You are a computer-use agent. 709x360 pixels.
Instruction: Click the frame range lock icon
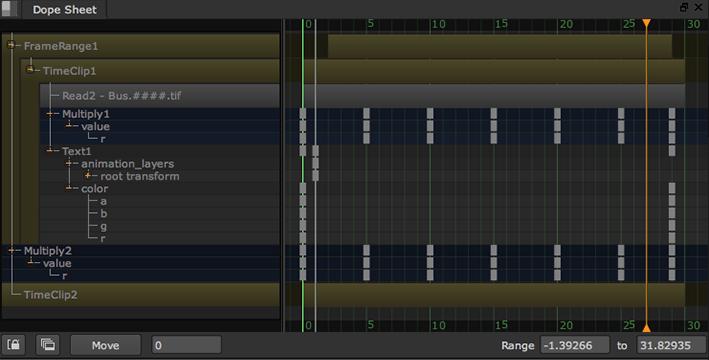[13, 345]
